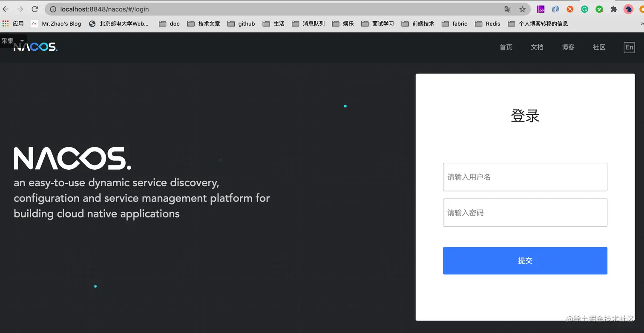The width and height of the screenshot is (644, 333).
Task: Click the Nacos logo in the header
Action: click(35, 46)
